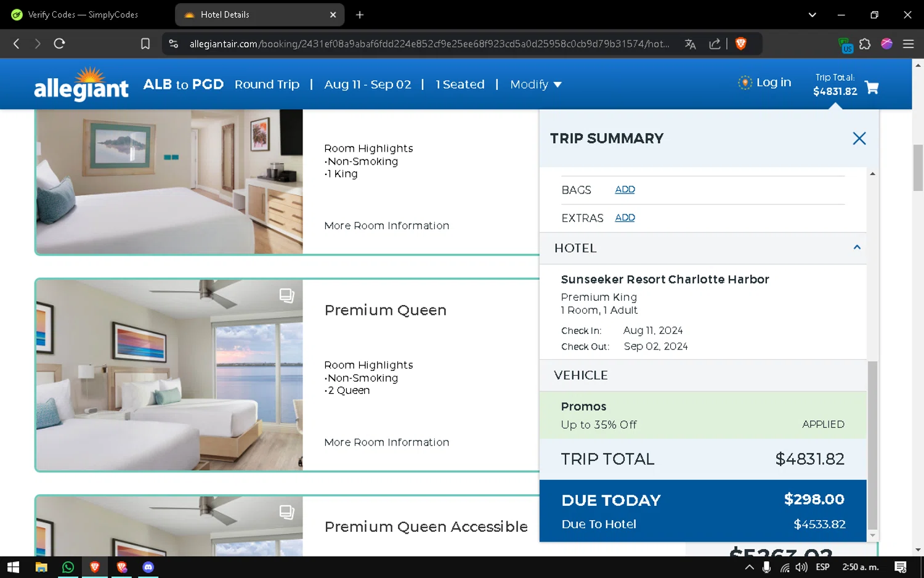Click Sunseeker Resort Charlotte Harbor hotel name
This screenshot has height=578, width=924.
tap(665, 279)
